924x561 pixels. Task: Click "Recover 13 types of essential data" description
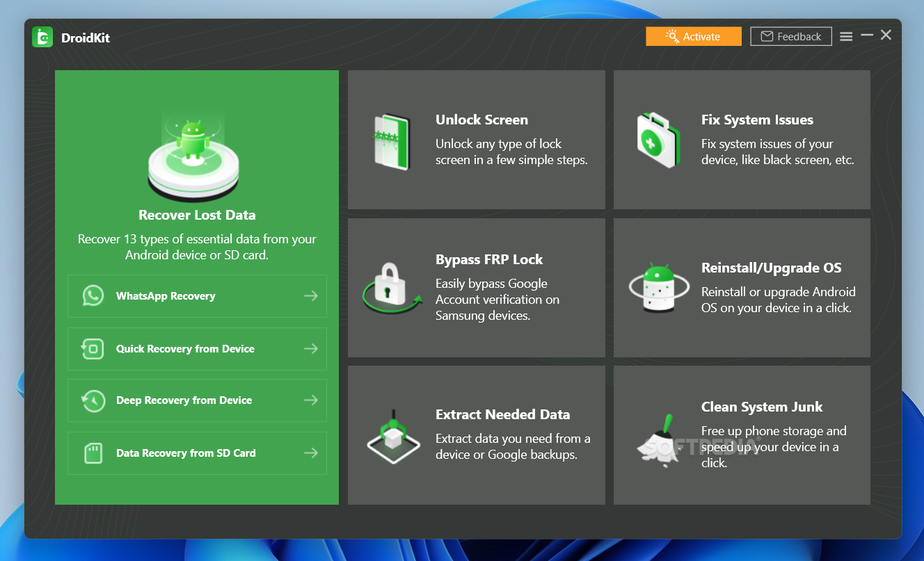pyautogui.click(x=197, y=247)
